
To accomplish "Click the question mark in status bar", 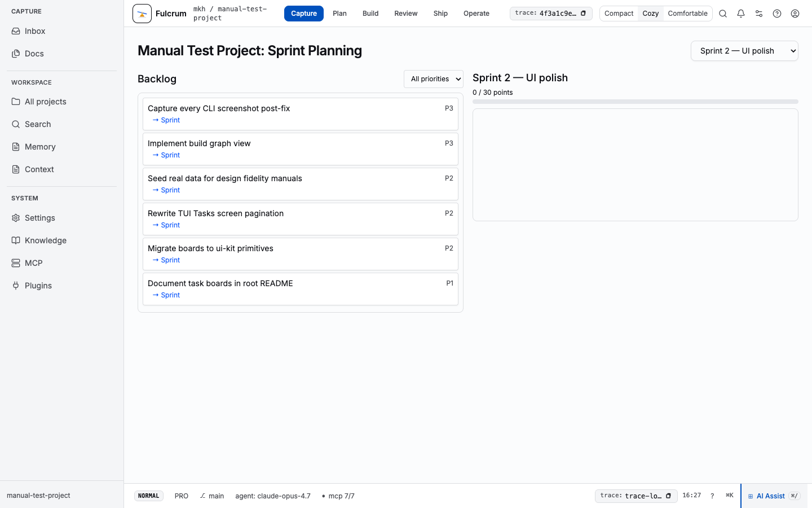I will click(x=712, y=496).
